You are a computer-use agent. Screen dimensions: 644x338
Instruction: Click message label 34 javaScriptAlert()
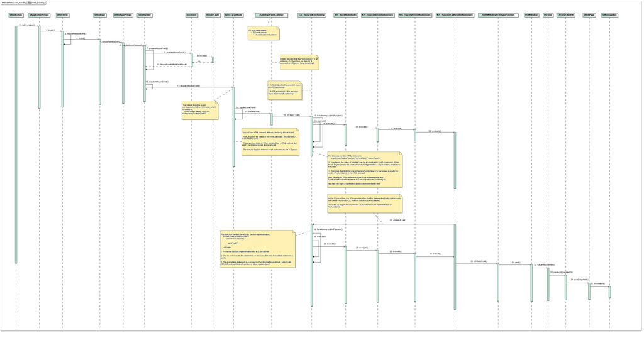579,280
